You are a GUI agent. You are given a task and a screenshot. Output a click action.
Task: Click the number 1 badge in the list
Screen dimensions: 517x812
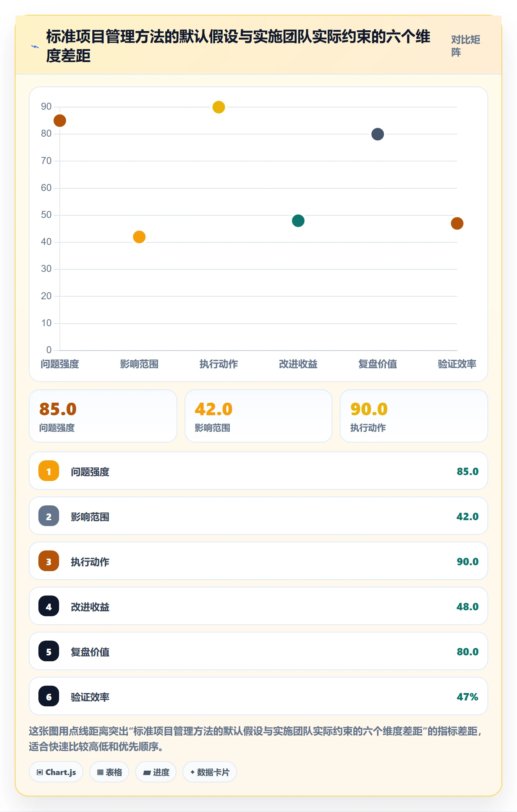49,471
